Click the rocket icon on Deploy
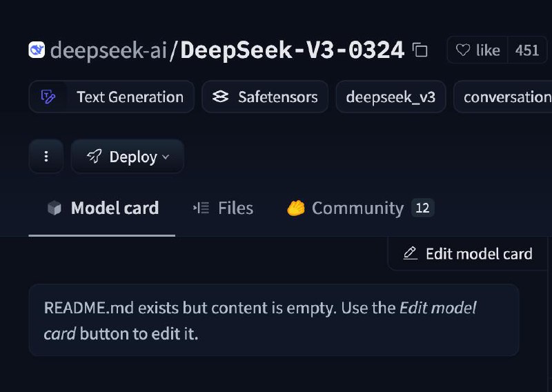Screen dimensions: 552x392 click(94, 157)
